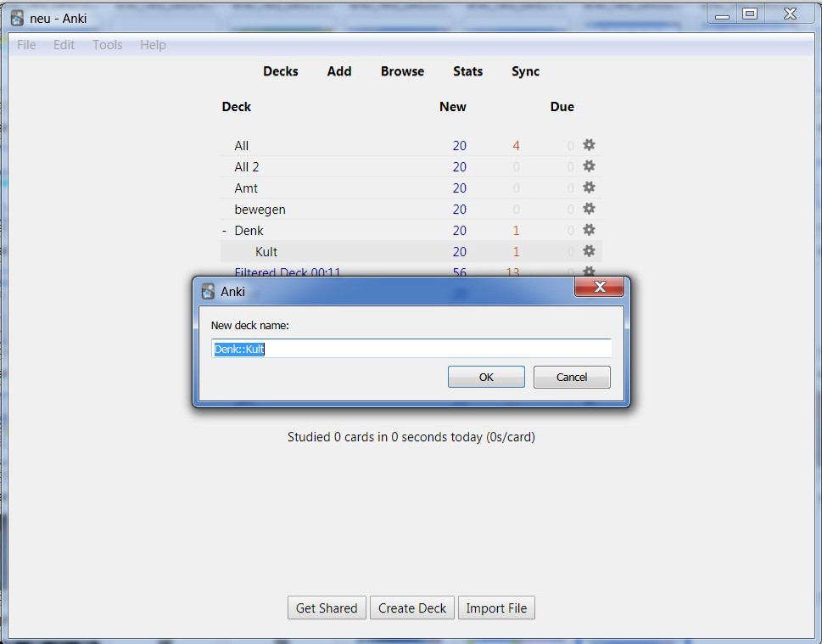The image size is (822, 644).
Task: Minimize the main Anki window
Action: (723, 14)
